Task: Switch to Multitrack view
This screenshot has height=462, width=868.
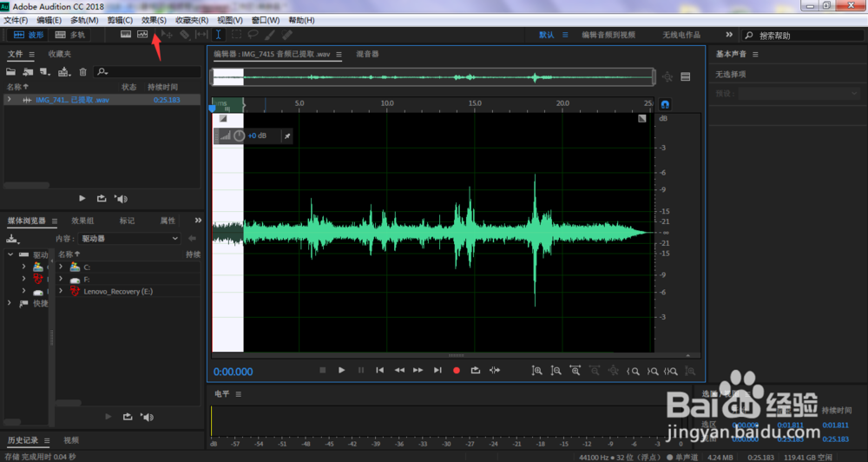Action: [x=69, y=35]
